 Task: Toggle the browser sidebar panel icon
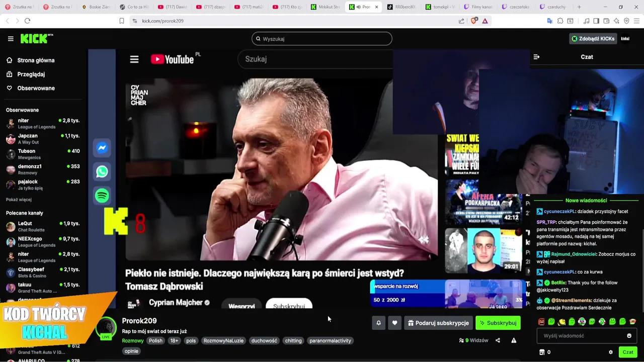tap(596, 21)
